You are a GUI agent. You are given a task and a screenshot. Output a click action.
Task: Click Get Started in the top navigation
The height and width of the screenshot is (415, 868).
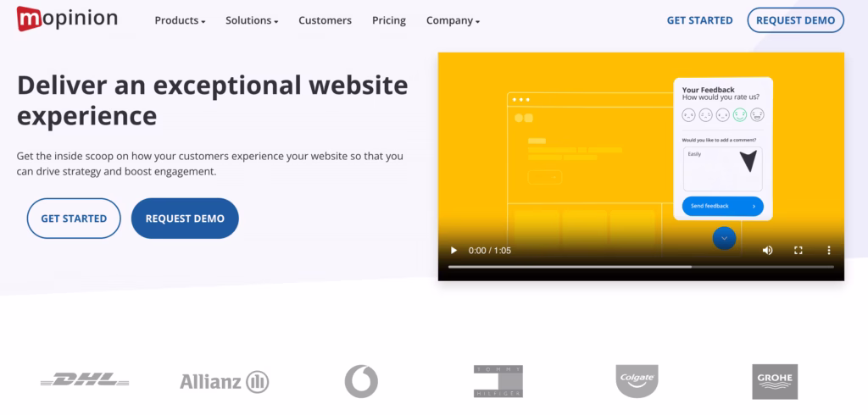pyautogui.click(x=699, y=20)
